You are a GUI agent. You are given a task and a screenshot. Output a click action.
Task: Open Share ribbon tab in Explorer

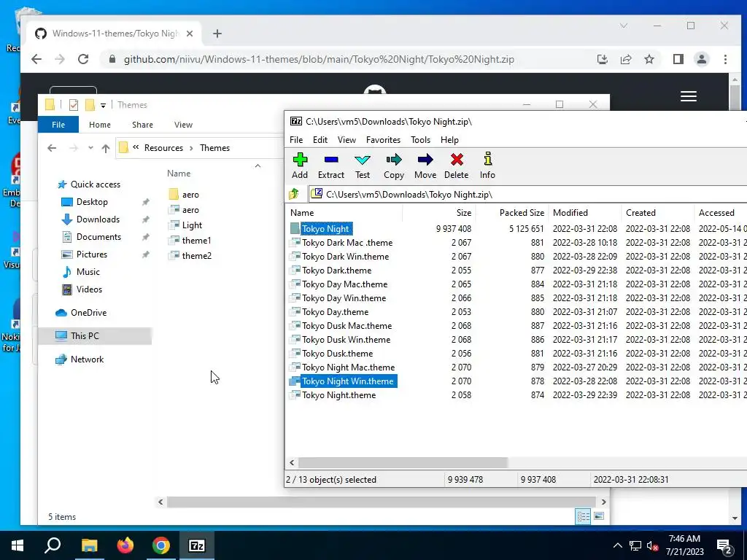point(142,125)
